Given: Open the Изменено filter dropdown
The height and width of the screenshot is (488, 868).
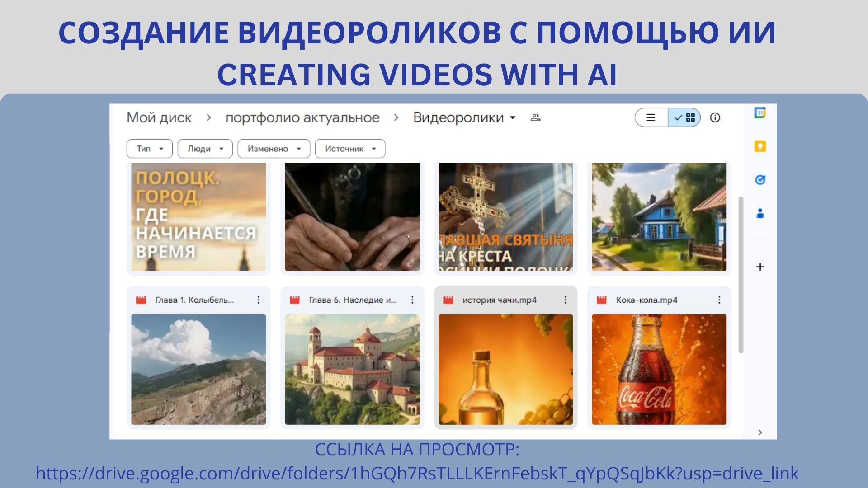Looking at the screenshot, I should [x=274, y=149].
